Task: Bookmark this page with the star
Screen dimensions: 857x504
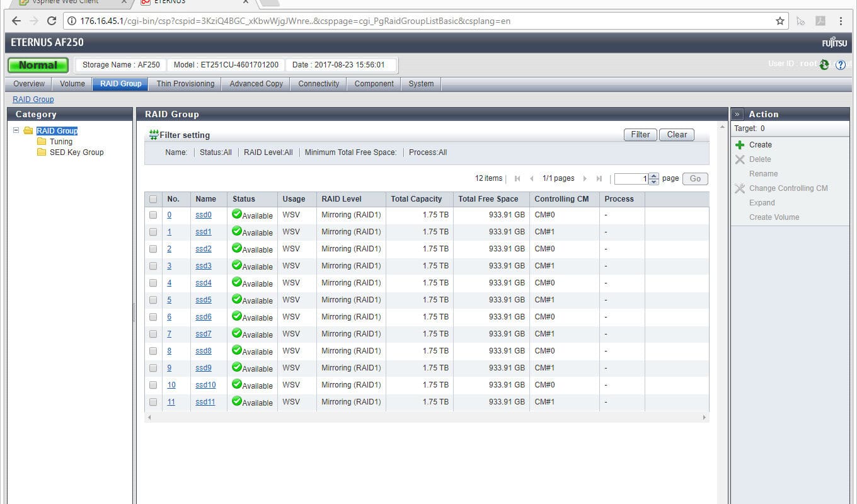Action: click(780, 21)
